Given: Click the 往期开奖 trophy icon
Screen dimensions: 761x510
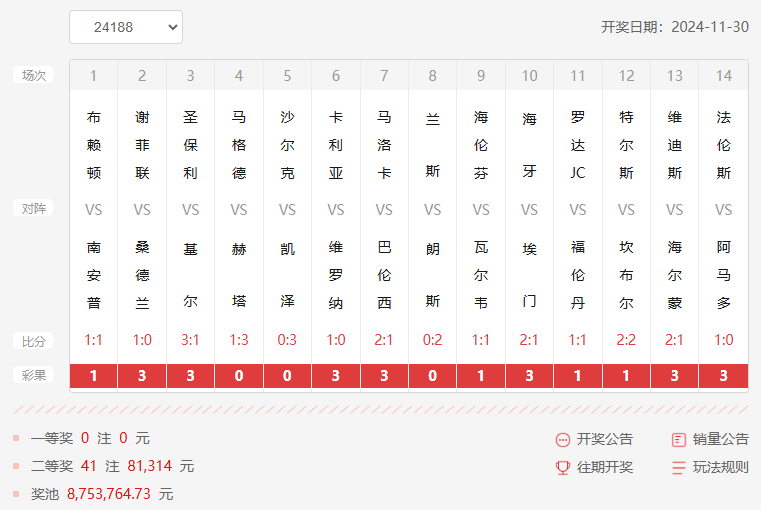Looking at the screenshot, I should coord(563,467).
